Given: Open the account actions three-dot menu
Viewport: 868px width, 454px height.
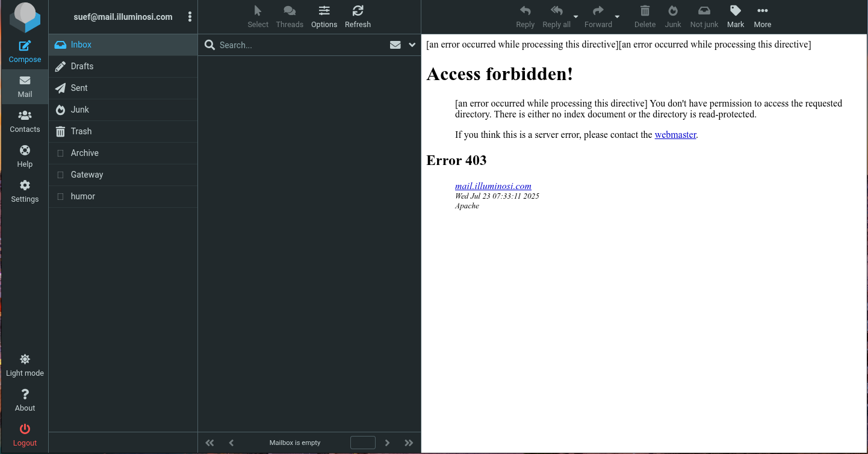Looking at the screenshot, I should point(190,17).
